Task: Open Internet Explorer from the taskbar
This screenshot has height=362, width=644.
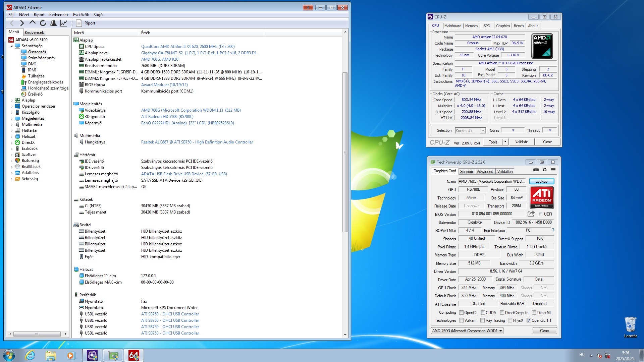Action: pos(30,355)
